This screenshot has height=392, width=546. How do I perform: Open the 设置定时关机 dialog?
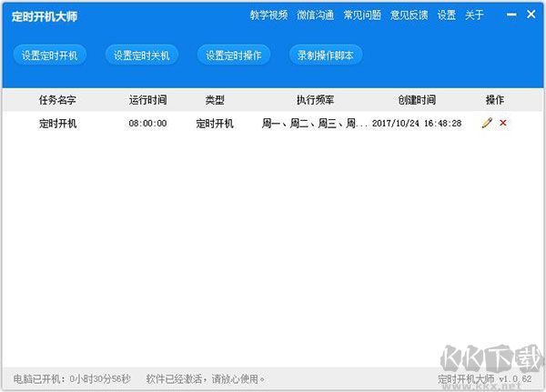(141, 55)
